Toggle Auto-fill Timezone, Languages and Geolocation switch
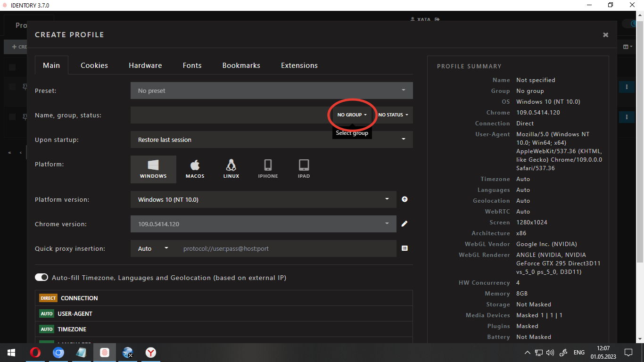This screenshot has height=362, width=644. 41,278
